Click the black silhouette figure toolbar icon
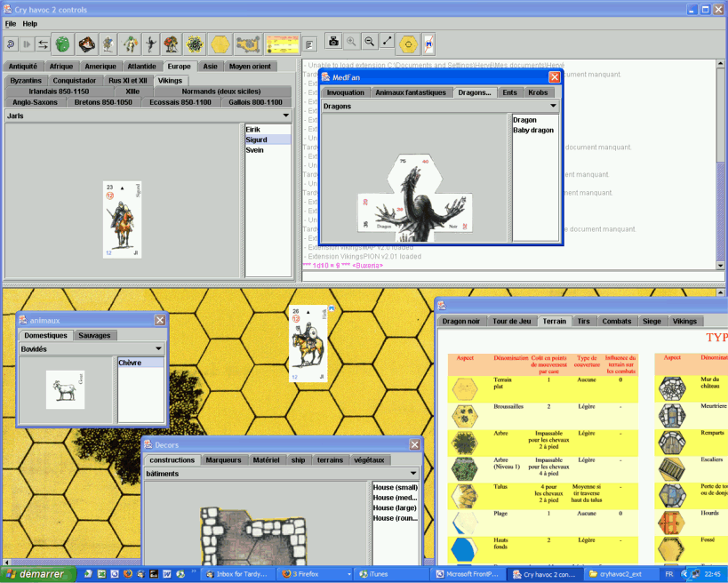The height and width of the screenshot is (583, 728). coord(151,44)
